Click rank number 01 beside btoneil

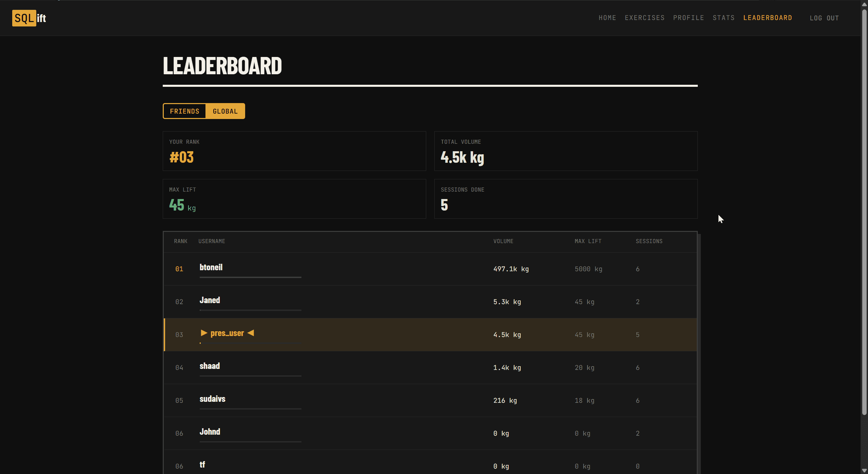pyautogui.click(x=179, y=269)
